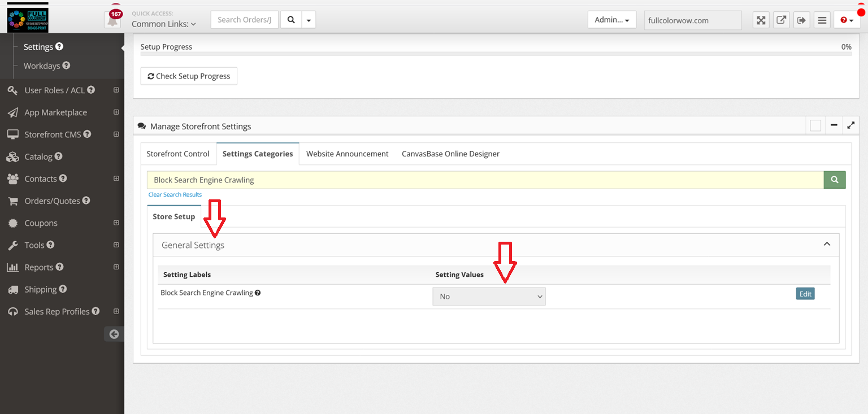This screenshot has width=868, height=414.
Task: Toggle the square checkbox in Manage Storefront Settings header
Action: (815, 126)
